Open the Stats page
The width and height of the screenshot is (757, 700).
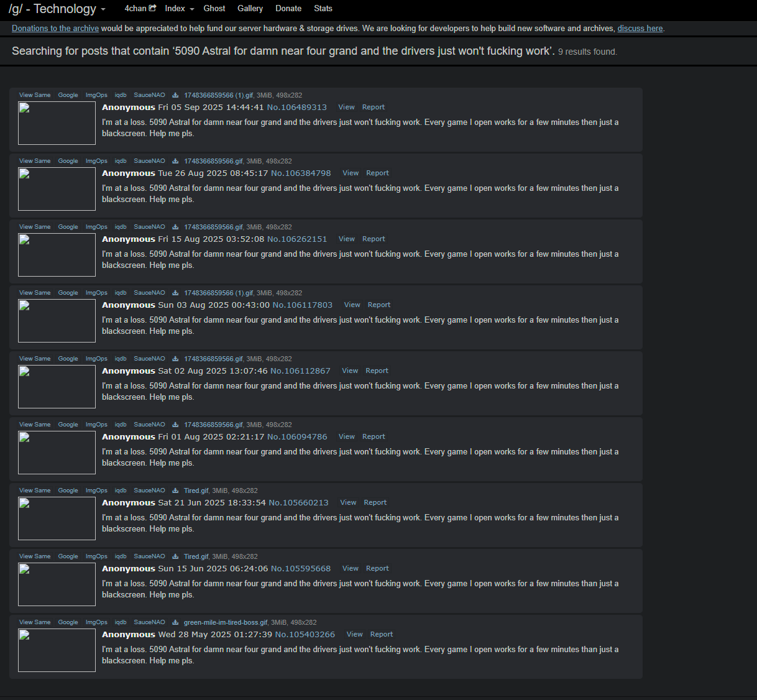coord(323,8)
